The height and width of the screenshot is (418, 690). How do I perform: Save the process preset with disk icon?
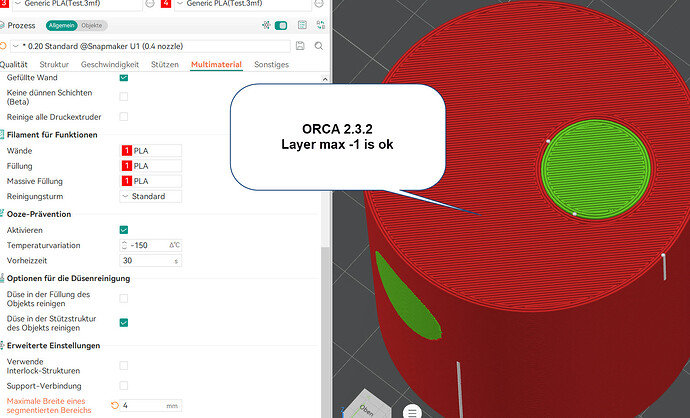(x=300, y=46)
